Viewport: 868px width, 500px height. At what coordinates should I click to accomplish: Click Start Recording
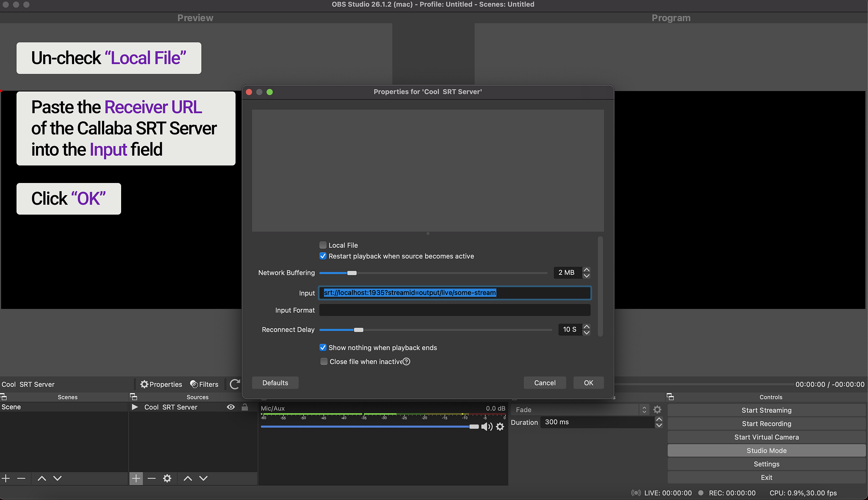[x=766, y=424]
